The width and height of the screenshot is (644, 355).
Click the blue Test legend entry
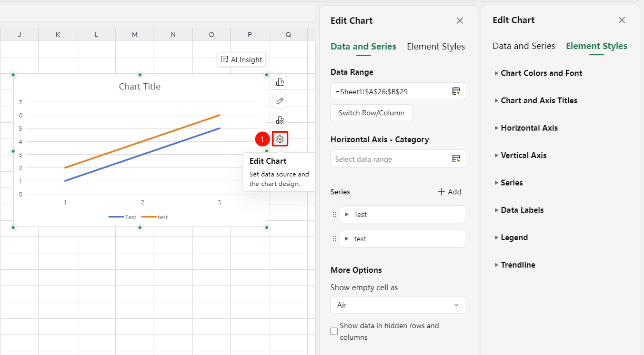[x=123, y=217]
